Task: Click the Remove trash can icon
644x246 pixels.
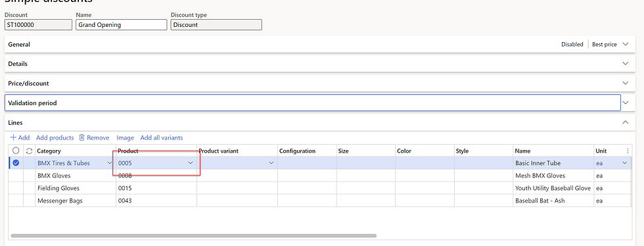Action: [x=81, y=138]
